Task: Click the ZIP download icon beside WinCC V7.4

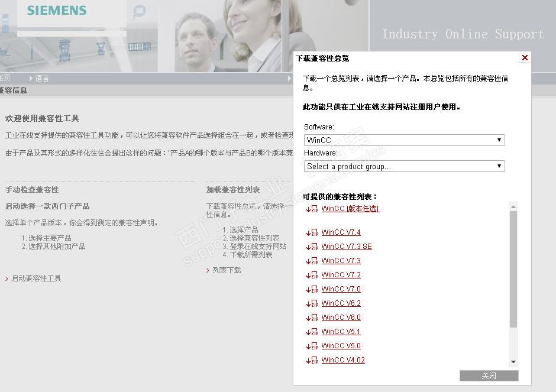Action: pyautogui.click(x=312, y=233)
